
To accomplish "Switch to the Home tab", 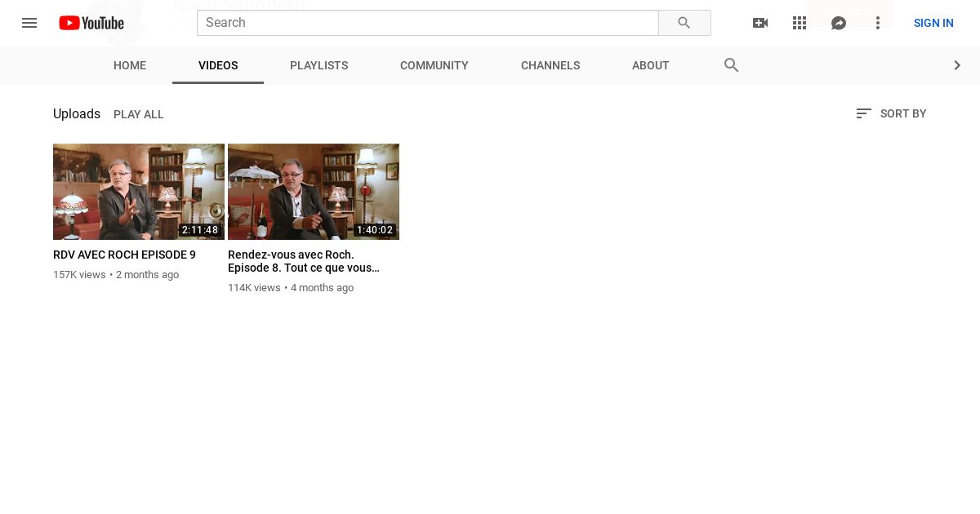I will point(130,65).
